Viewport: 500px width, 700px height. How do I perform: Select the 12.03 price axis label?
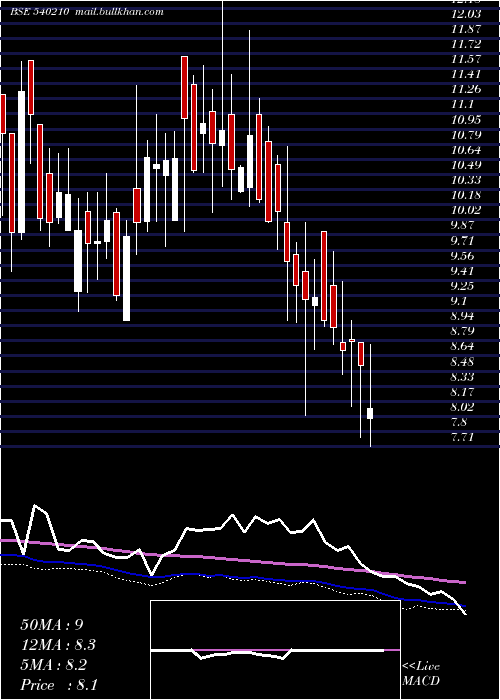467,14
